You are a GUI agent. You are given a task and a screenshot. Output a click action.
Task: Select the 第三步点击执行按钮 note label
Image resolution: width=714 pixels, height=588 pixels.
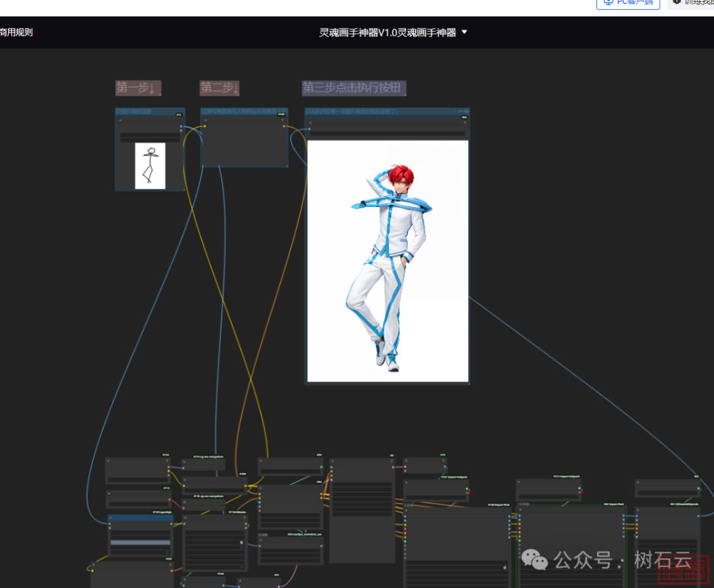point(354,87)
